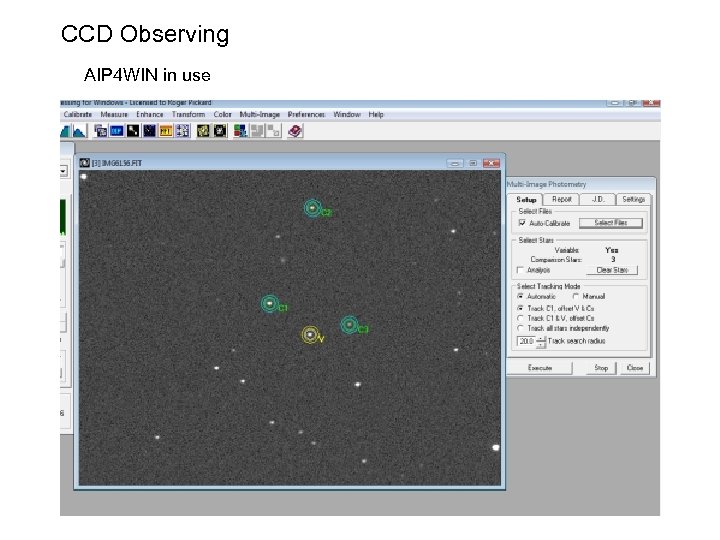The height and width of the screenshot is (540, 720).
Task: Click the first grayed-out toolbar icon
Action: coord(257,131)
